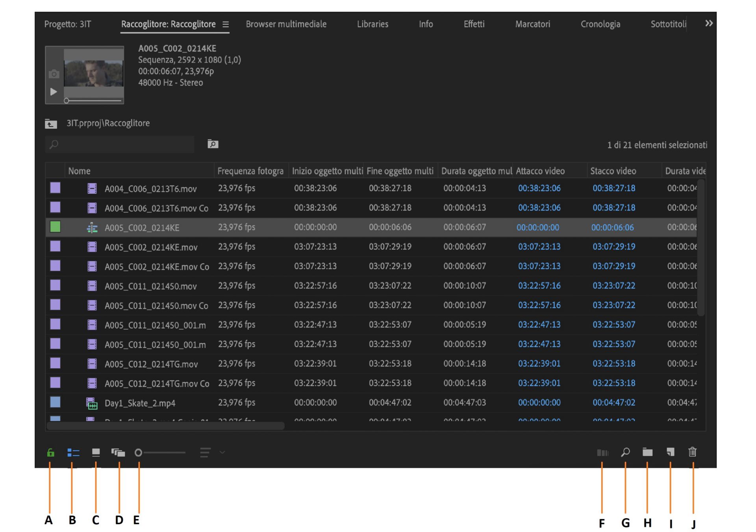Open the Raccoglitore panel menu icon
Image resolution: width=756 pixels, height=532 pixels.
click(226, 24)
